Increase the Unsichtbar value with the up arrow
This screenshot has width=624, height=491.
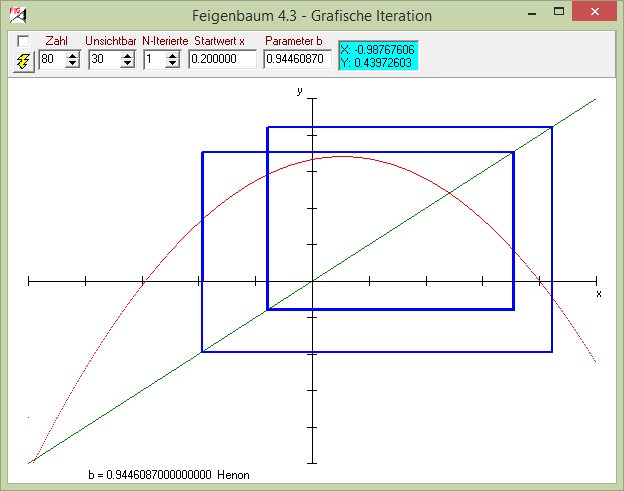tap(127, 56)
